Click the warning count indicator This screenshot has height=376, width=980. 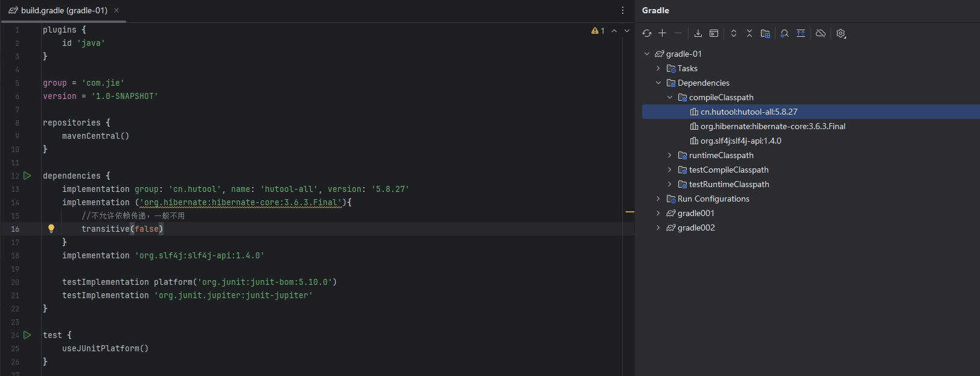pyautogui.click(x=598, y=31)
